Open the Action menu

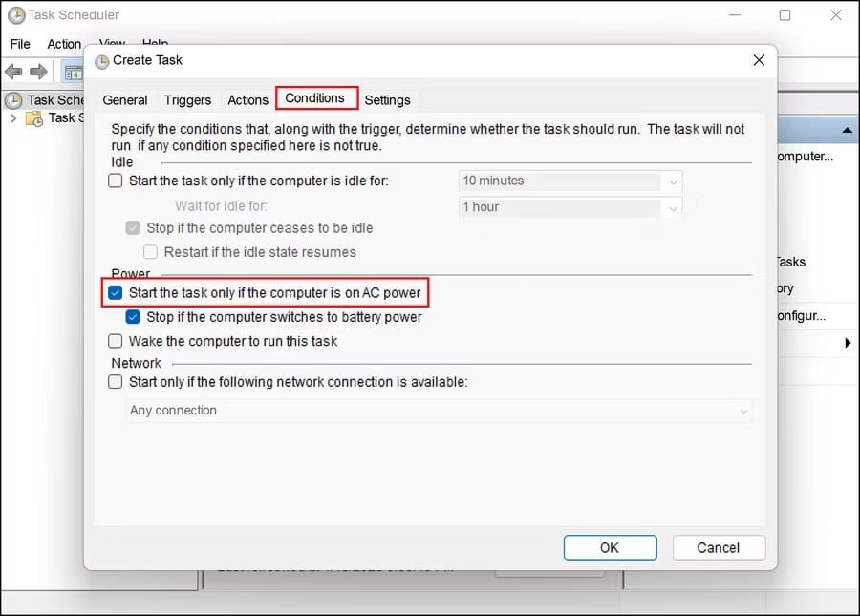(x=64, y=44)
